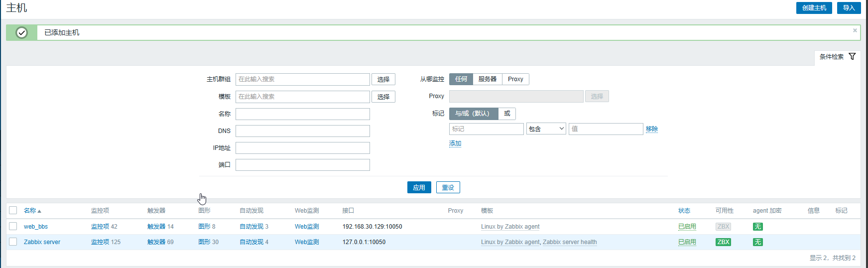868x268 pixels.
Task: Click 无 encryption badge for Zabbix server
Action: [x=758, y=242]
